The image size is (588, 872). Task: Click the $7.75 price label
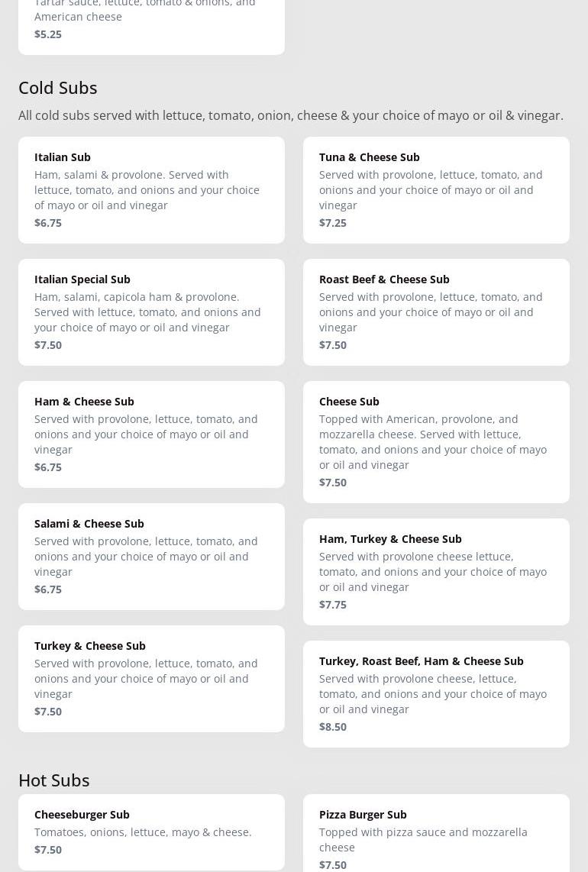click(333, 605)
